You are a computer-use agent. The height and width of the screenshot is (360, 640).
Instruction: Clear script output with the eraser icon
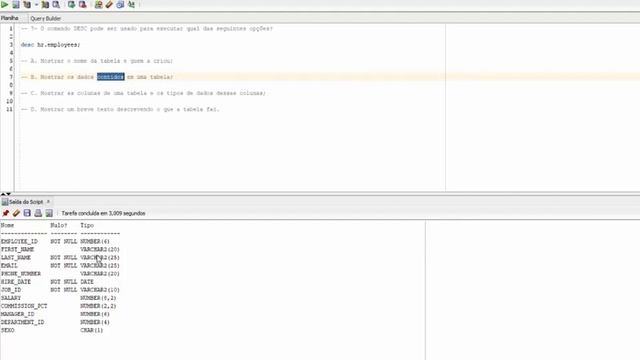click(x=16, y=213)
